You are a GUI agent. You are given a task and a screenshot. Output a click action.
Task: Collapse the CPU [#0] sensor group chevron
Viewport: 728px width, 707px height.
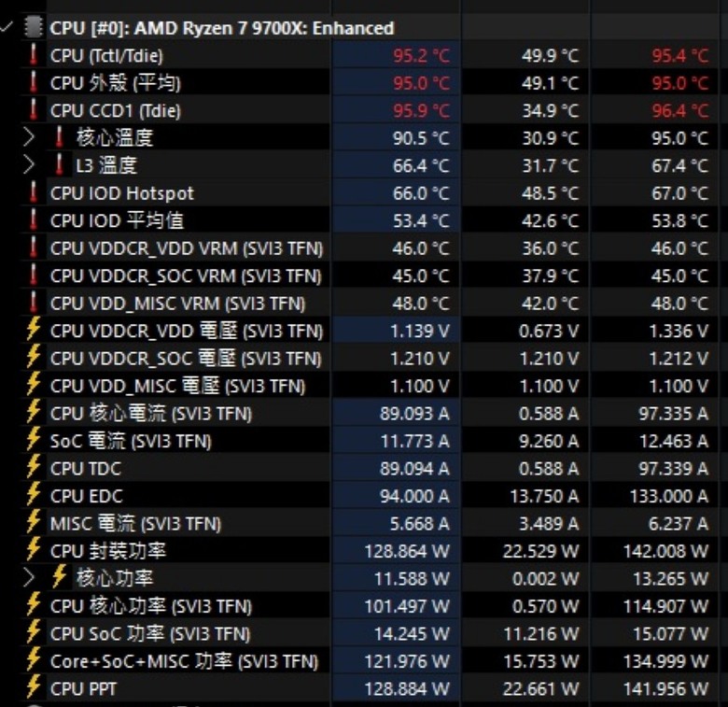point(6,27)
